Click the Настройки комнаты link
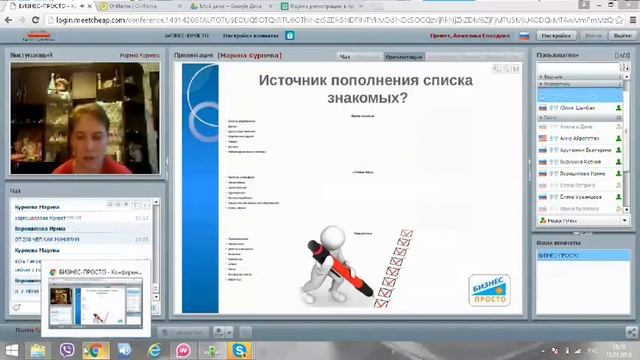Screen dimensions: 640x360 (251, 36)
